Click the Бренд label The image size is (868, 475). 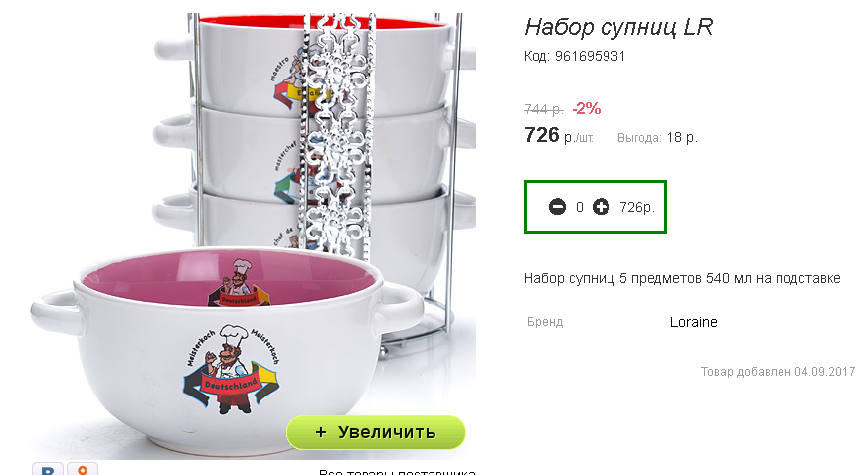[545, 322]
